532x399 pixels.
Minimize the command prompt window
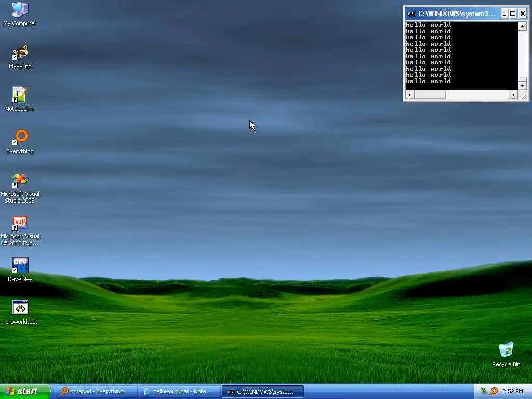(x=504, y=14)
